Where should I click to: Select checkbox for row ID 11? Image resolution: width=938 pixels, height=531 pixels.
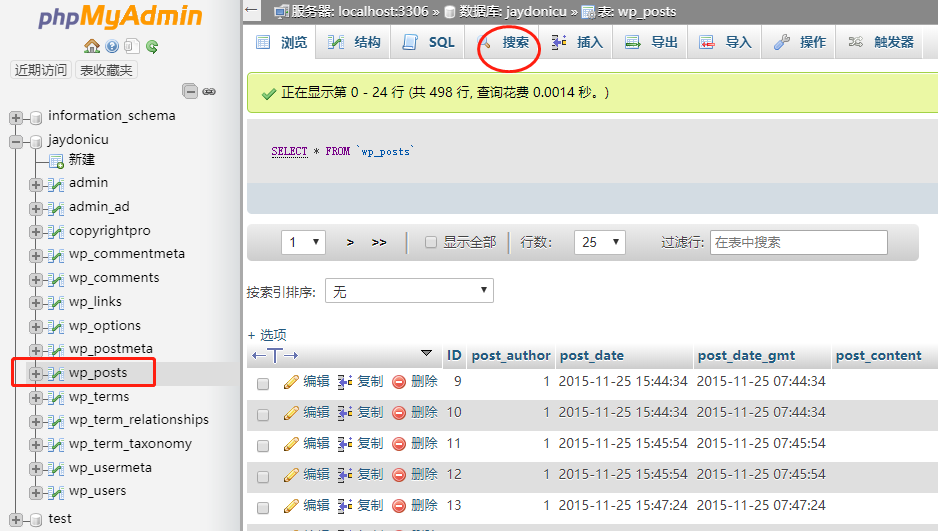tap(263, 446)
